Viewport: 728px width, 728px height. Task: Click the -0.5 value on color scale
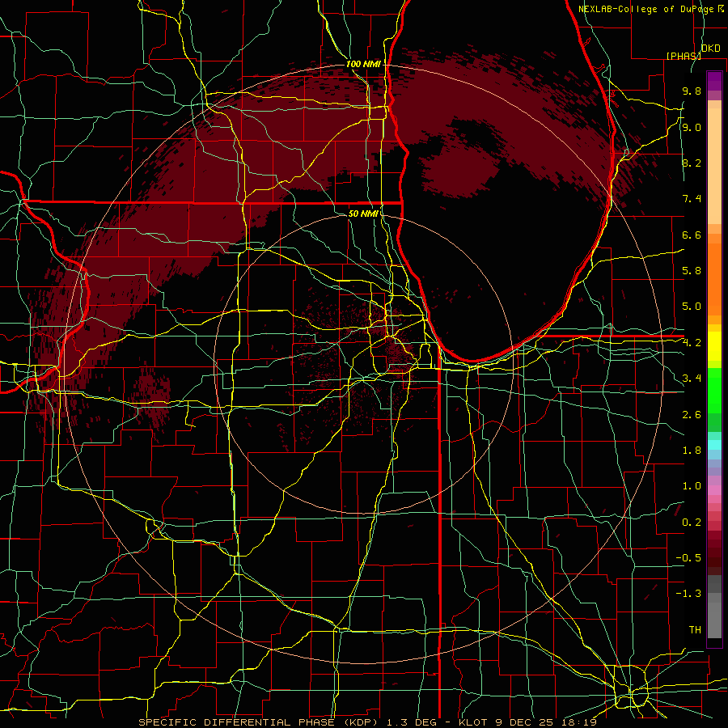tap(688, 558)
